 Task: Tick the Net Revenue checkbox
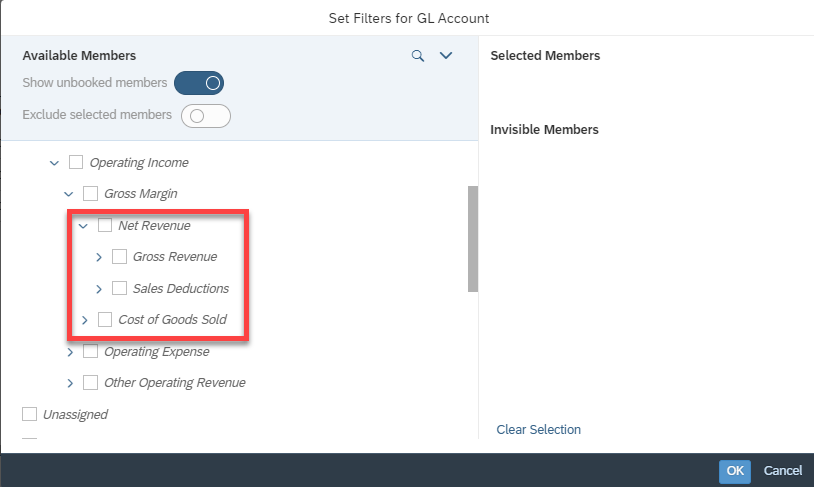(105, 225)
